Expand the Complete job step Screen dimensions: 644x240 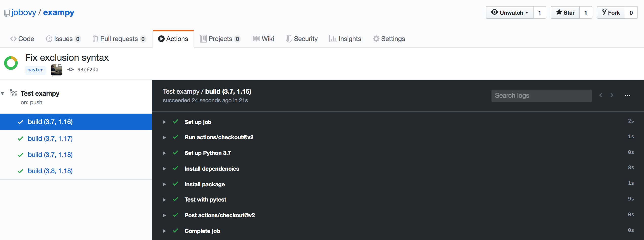coord(164,231)
